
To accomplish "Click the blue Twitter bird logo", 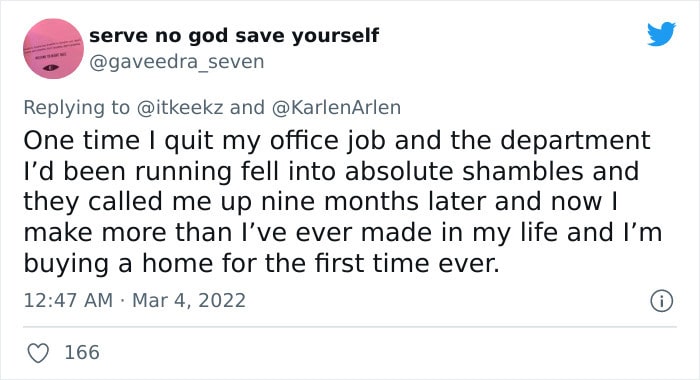I will click(x=661, y=34).
